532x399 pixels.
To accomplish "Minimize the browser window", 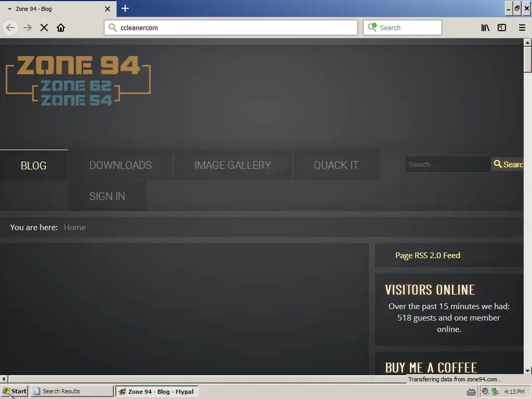I will click(x=508, y=9).
